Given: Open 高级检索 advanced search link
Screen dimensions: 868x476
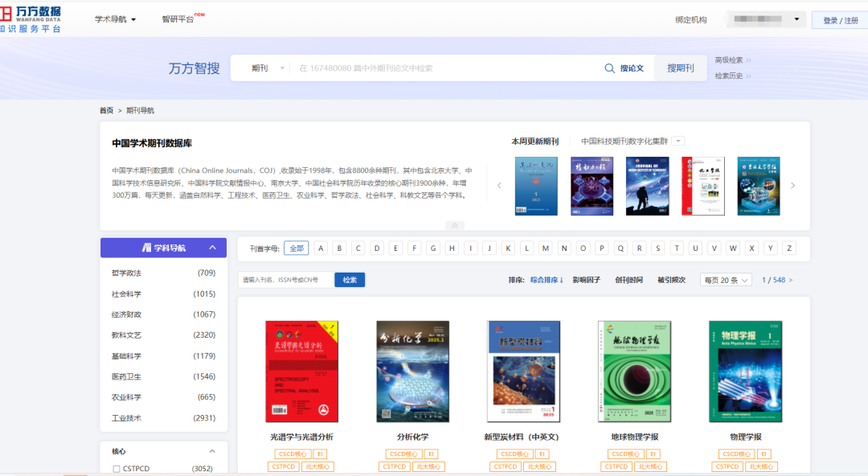Looking at the screenshot, I should pyautogui.click(x=732, y=59).
